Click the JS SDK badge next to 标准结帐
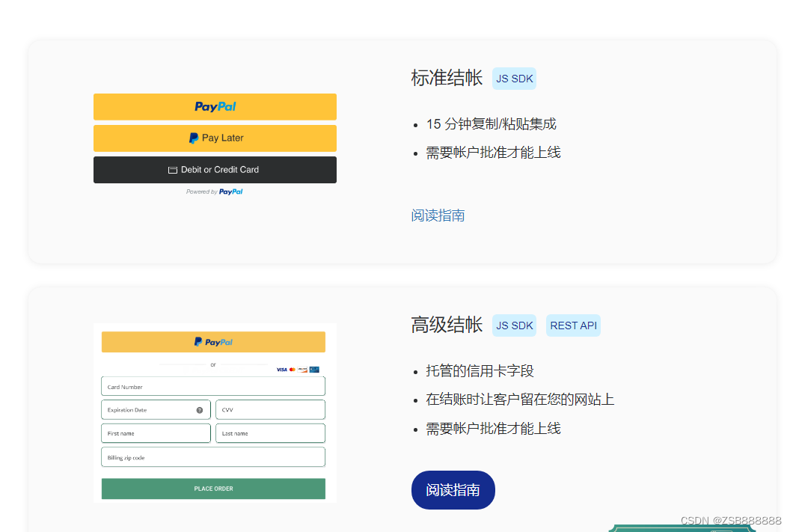 click(515, 79)
